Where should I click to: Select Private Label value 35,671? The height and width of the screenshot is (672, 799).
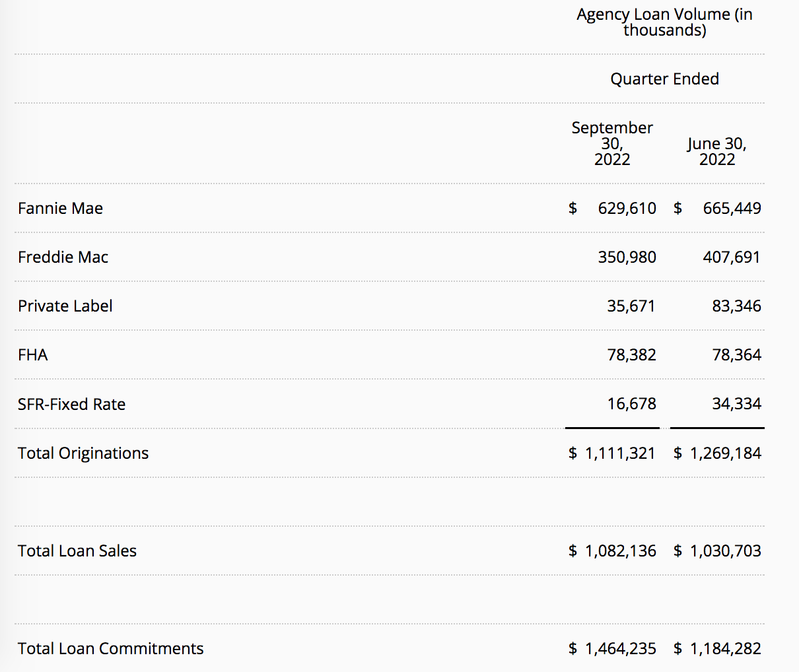point(631,306)
